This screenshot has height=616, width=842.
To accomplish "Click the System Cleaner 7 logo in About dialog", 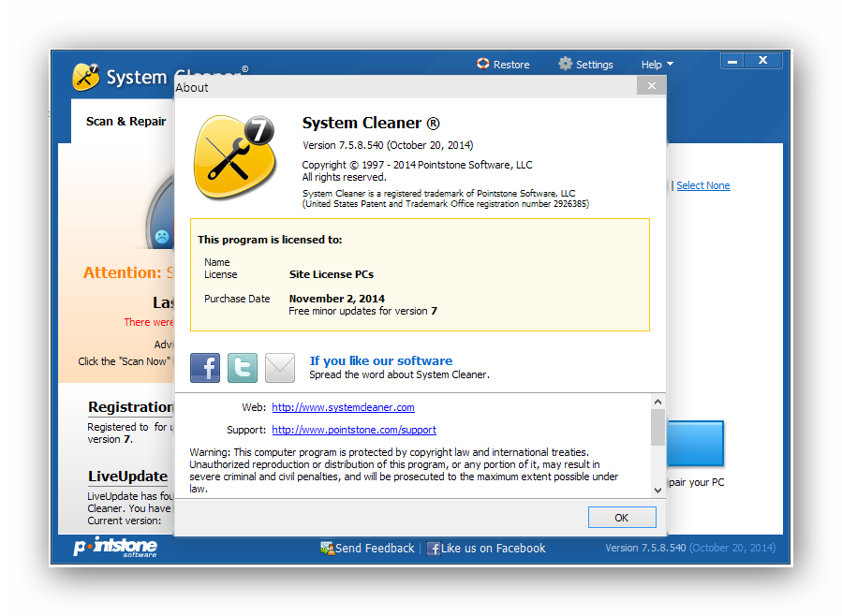I will [x=235, y=156].
